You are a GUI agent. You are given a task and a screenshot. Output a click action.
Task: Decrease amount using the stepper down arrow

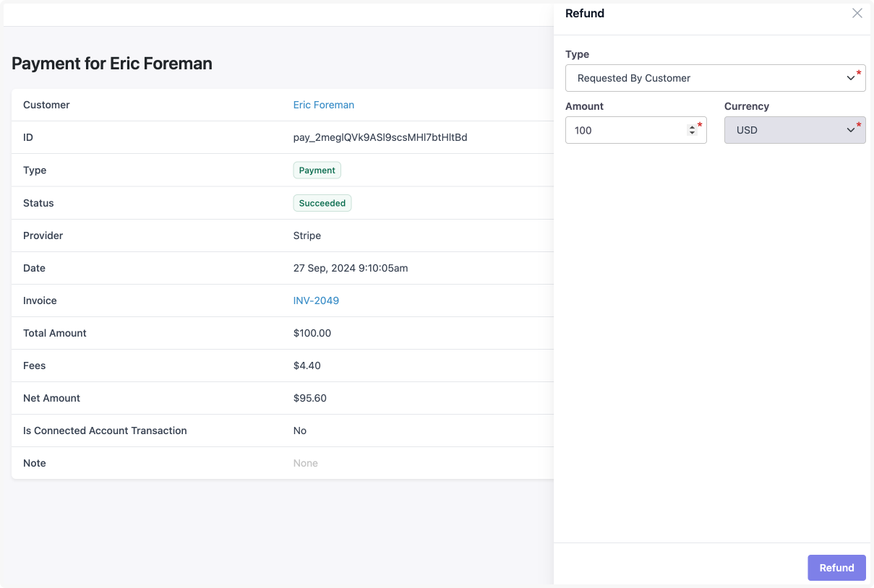pyautogui.click(x=692, y=134)
